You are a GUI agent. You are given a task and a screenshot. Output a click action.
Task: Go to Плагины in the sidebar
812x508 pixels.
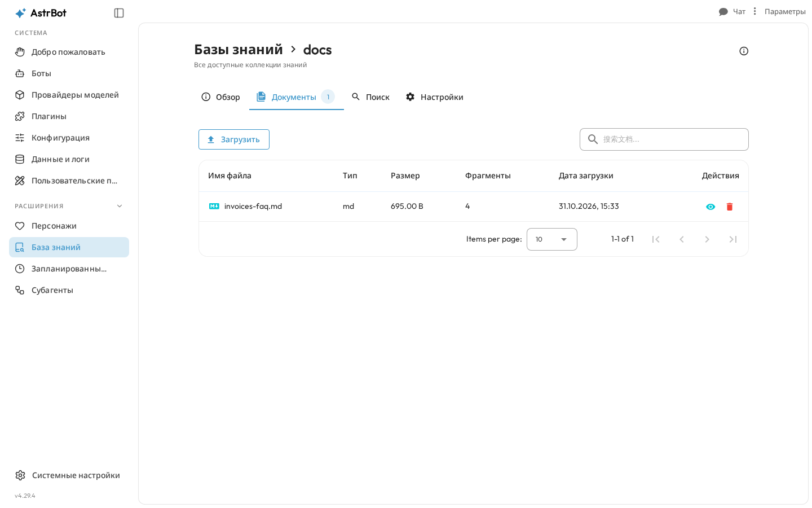click(x=69, y=116)
